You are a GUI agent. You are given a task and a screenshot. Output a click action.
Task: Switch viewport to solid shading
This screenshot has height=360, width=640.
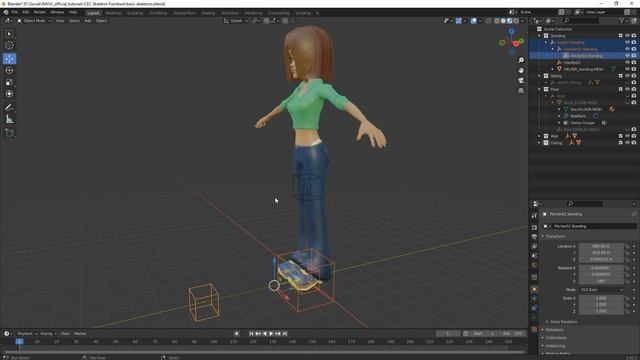(503, 20)
